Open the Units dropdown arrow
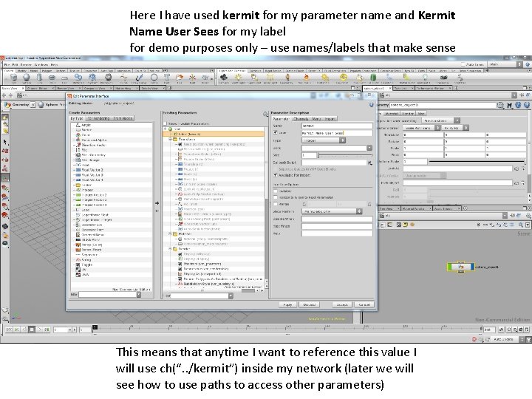This screenshot has width=532, height=399. point(369,148)
